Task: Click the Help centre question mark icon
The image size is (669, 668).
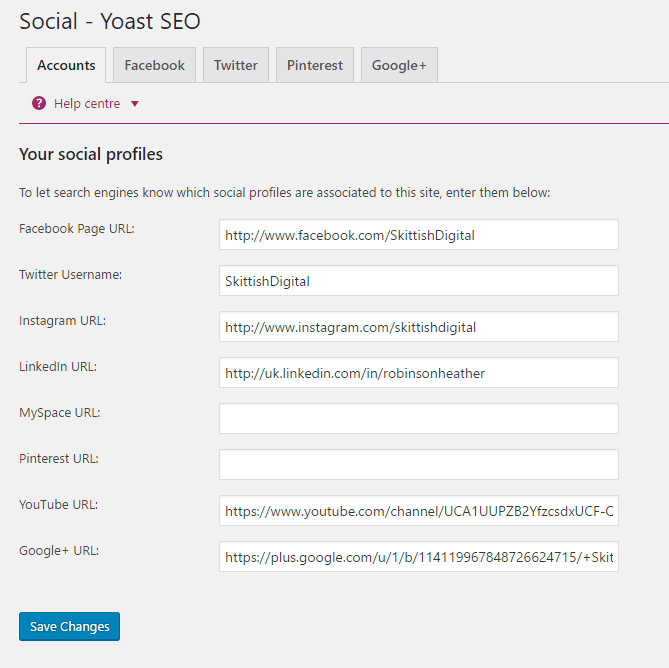Action: [39, 103]
